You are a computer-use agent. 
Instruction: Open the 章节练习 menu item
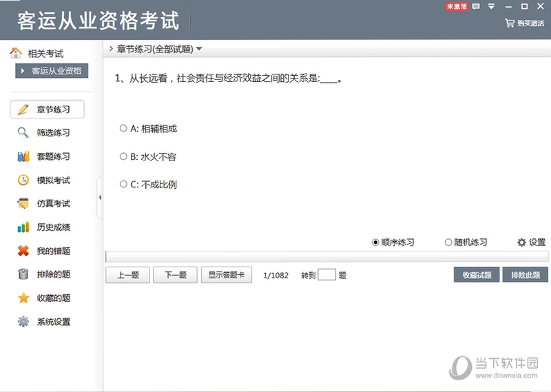(x=47, y=110)
